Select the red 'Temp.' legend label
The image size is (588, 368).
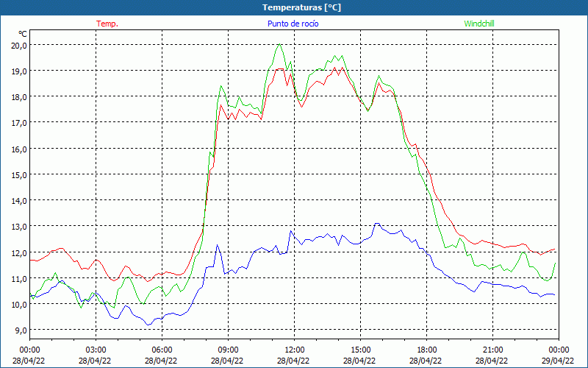[107, 24]
